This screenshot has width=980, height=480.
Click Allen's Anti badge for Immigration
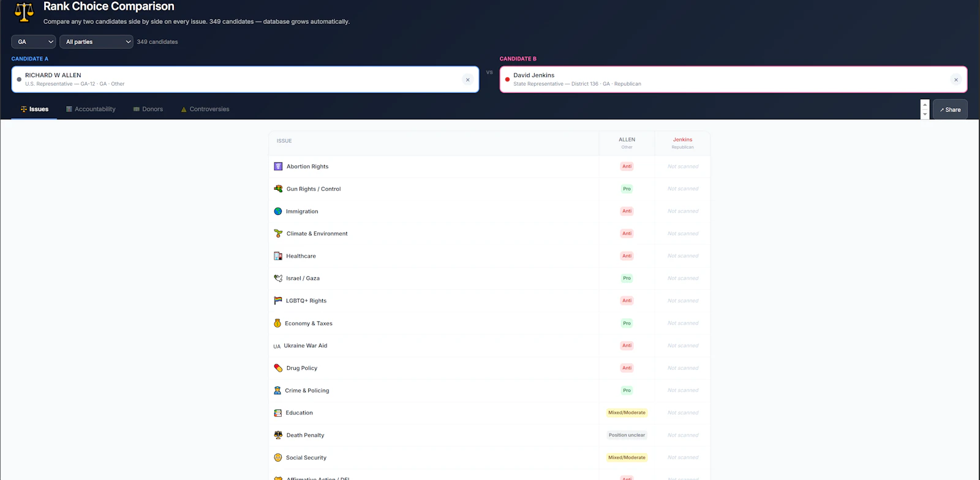[627, 211]
